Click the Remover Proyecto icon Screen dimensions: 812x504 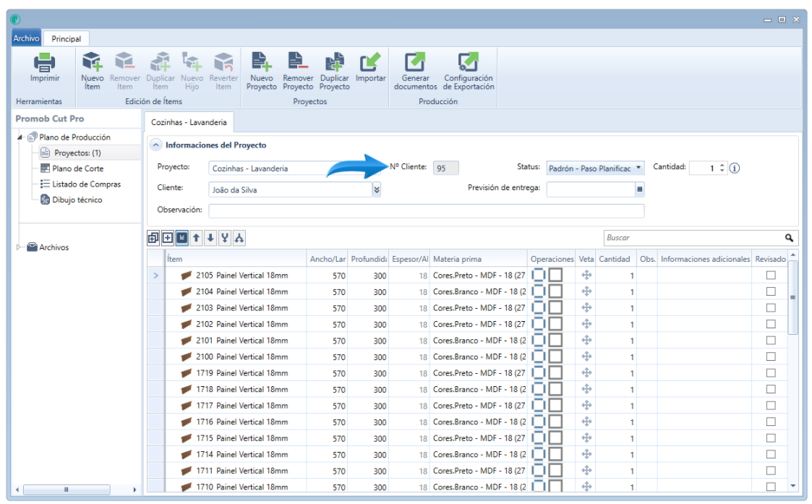pos(298,61)
